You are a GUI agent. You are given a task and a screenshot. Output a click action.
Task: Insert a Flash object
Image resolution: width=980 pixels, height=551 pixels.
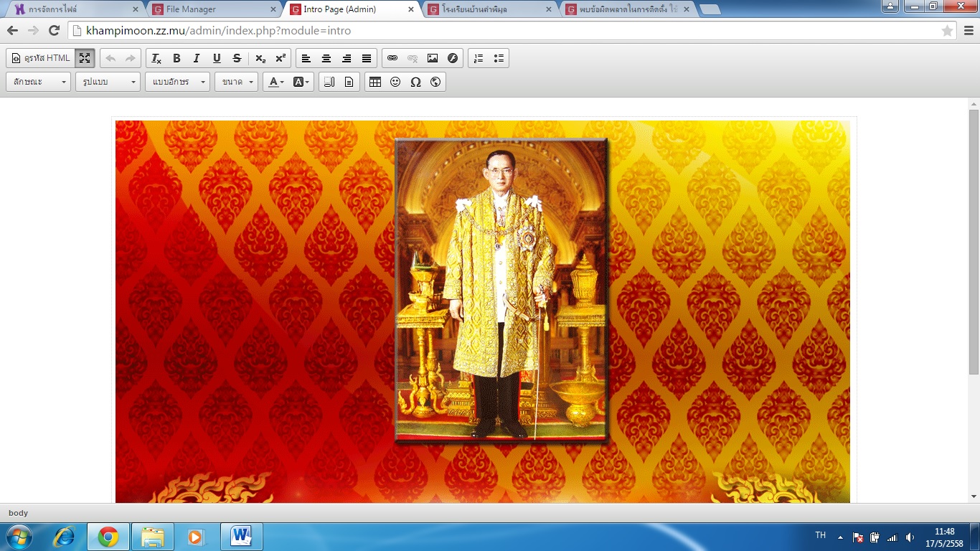453,58
